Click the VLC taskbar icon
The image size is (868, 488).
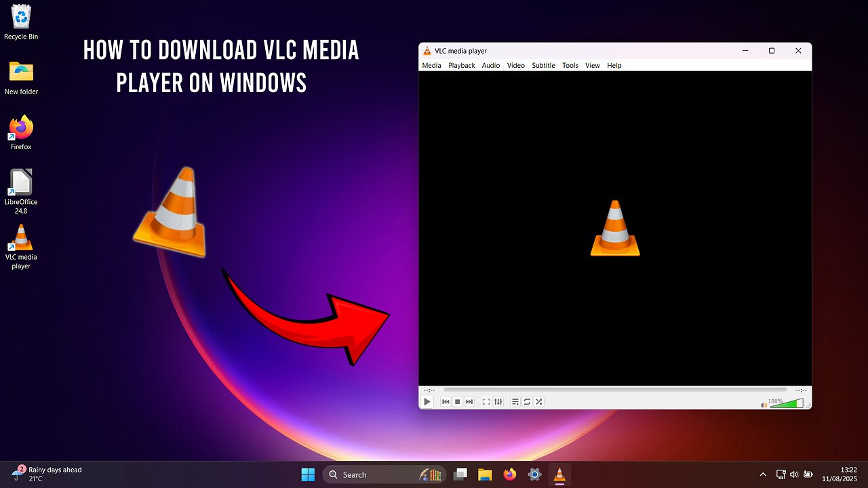tap(559, 474)
